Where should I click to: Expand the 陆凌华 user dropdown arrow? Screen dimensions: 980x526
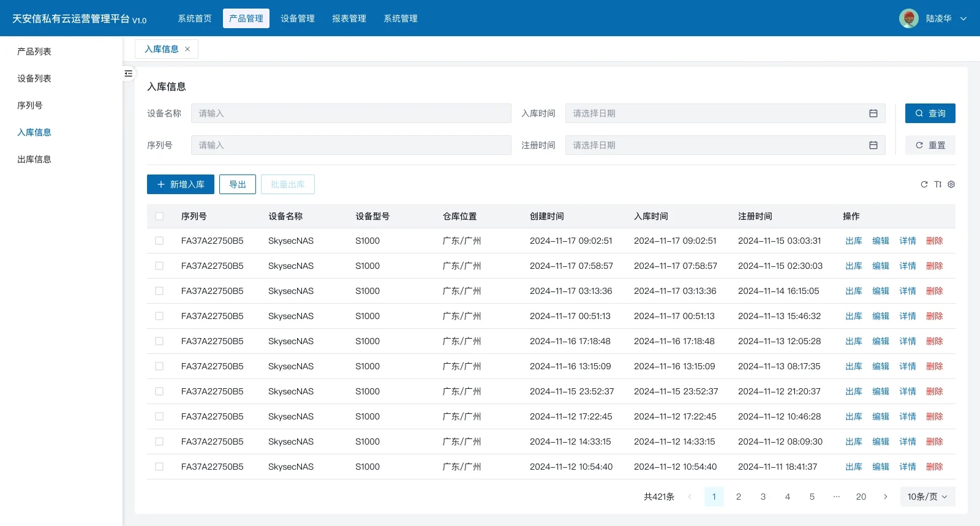tap(963, 18)
